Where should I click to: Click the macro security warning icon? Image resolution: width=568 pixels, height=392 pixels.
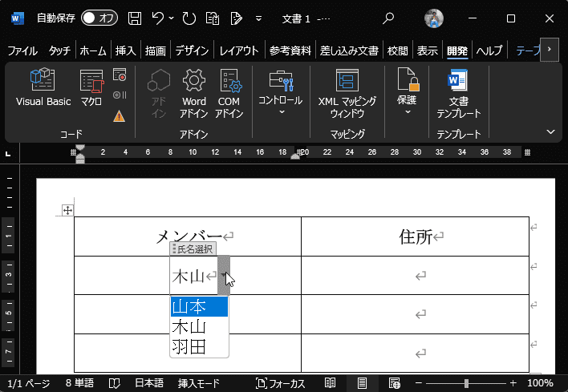pos(120,115)
